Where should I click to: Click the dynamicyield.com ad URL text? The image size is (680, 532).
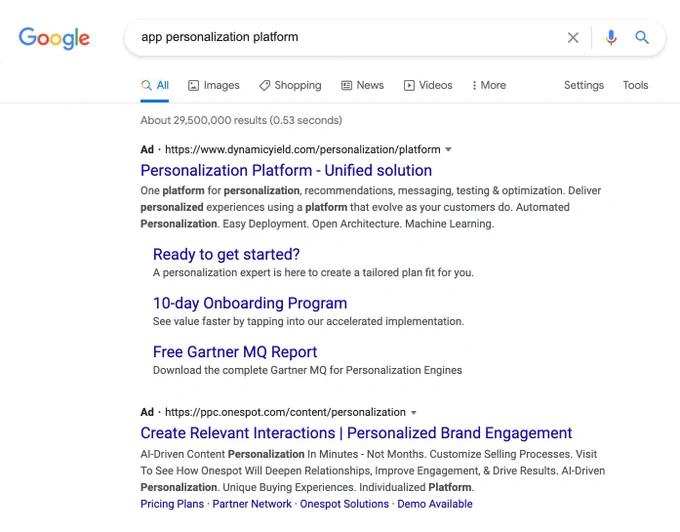point(303,150)
